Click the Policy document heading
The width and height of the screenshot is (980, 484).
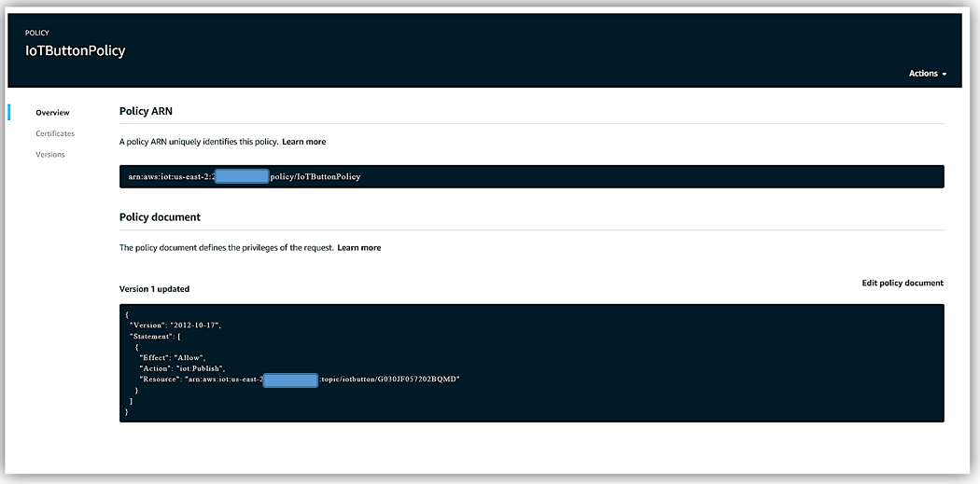(x=160, y=217)
